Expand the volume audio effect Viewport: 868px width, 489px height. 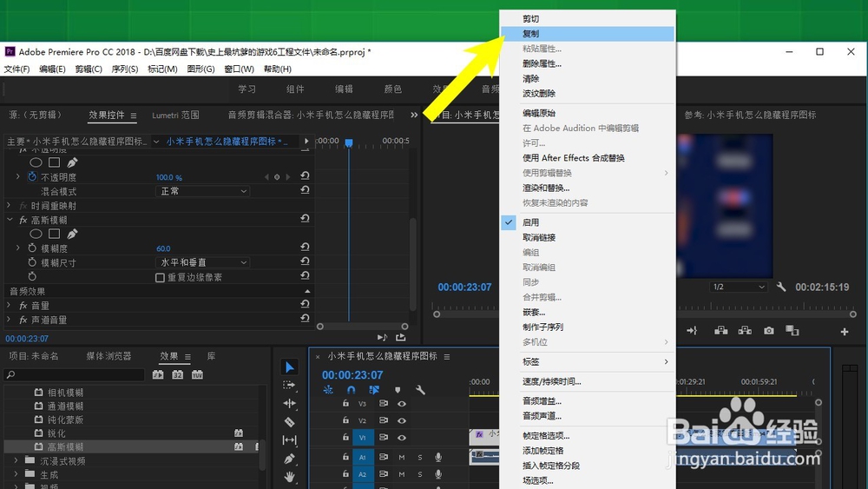[9, 305]
